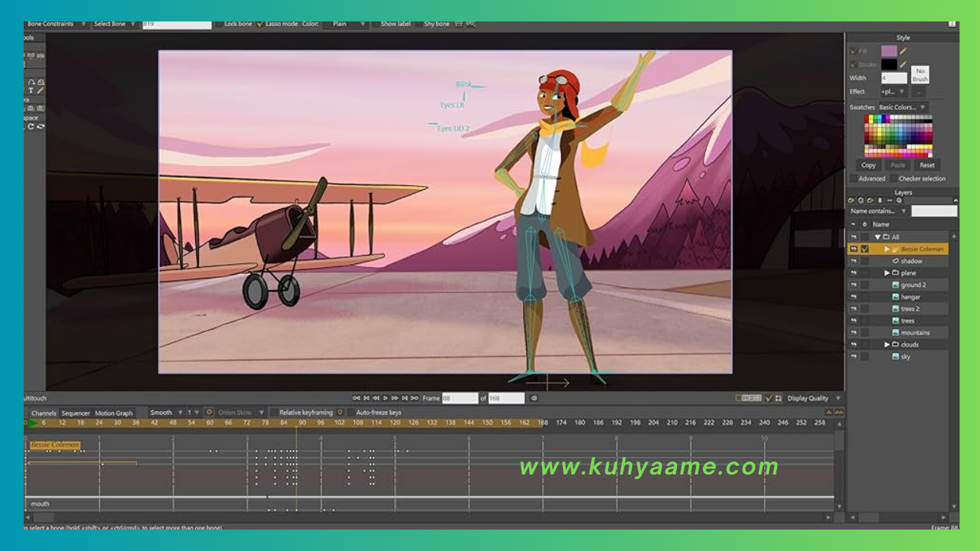Hide the 'mountains' layer with eye toggle
Viewport: 980px width, 551px height.
pos(853,333)
